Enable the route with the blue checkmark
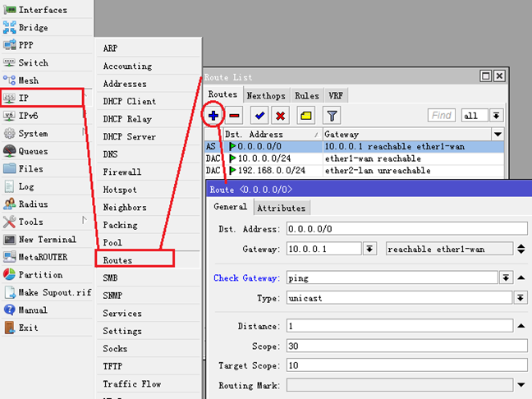 tap(260, 116)
